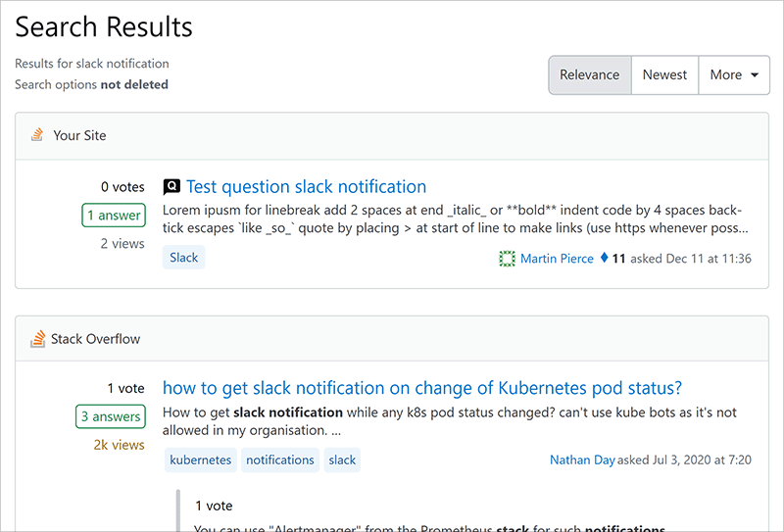The width and height of the screenshot is (784, 532).
Task: Click the 1 answer badge
Action: click(x=114, y=216)
